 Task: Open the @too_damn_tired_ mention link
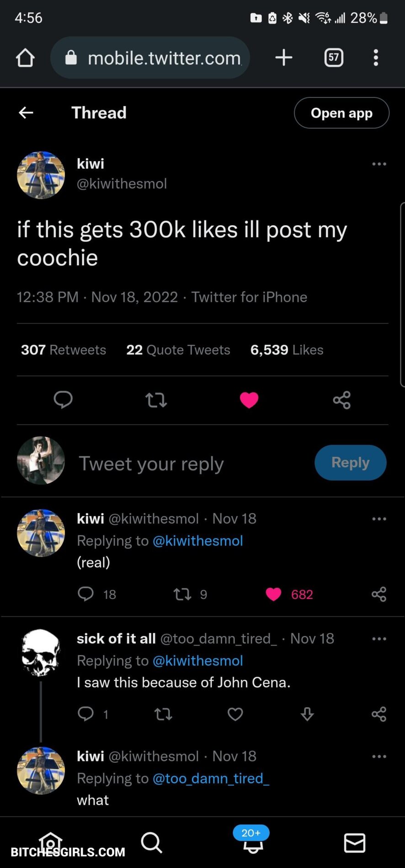tap(211, 778)
